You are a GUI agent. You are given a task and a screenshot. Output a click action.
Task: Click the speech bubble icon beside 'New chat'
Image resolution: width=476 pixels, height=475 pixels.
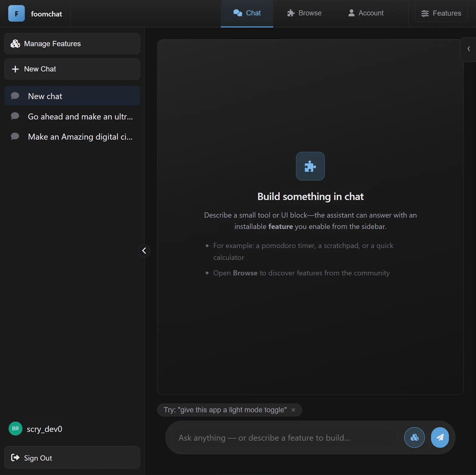coord(15,96)
